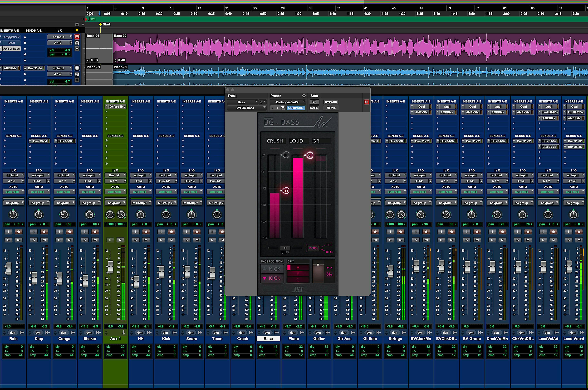Image resolution: width=588 pixels, height=390 pixels.
Task: Open the plugin automation enable window icon
Action: point(314,102)
